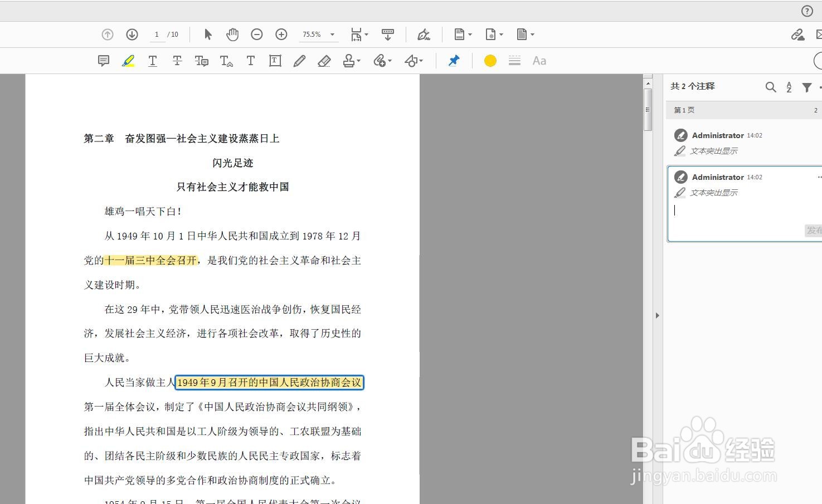Select the first Administrator comment
Screen dimensions: 822x504
pos(744,143)
